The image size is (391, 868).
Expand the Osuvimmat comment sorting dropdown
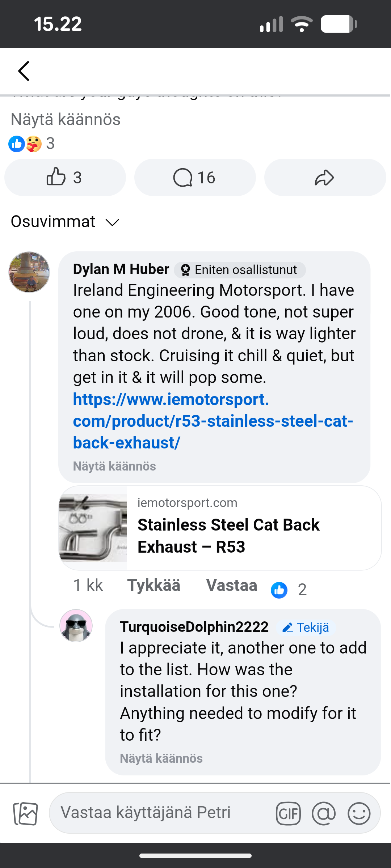(65, 222)
